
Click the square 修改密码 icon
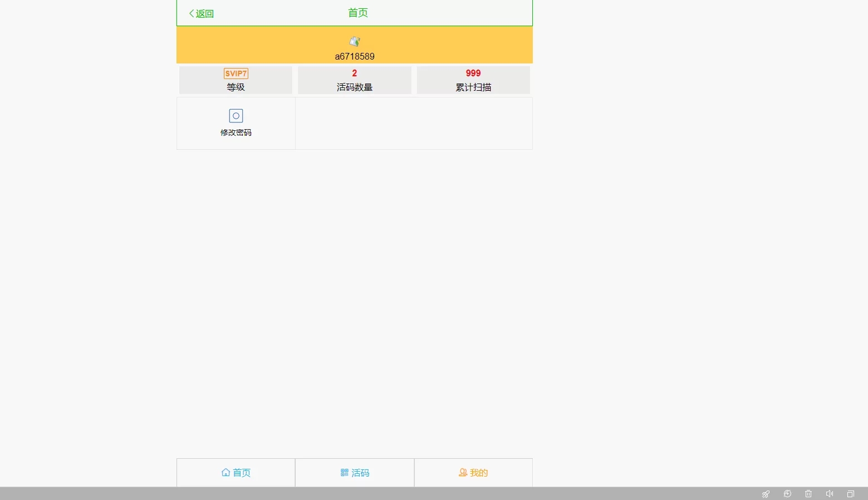pyautogui.click(x=236, y=116)
